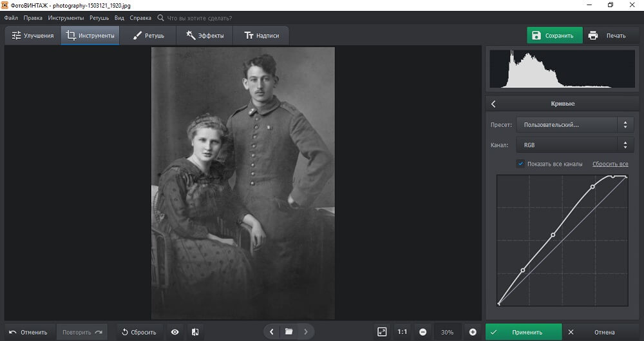Click the fit-to-screen icon
The width and height of the screenshot is (644, 341).
pyautogui.click(x=382, y=332)
